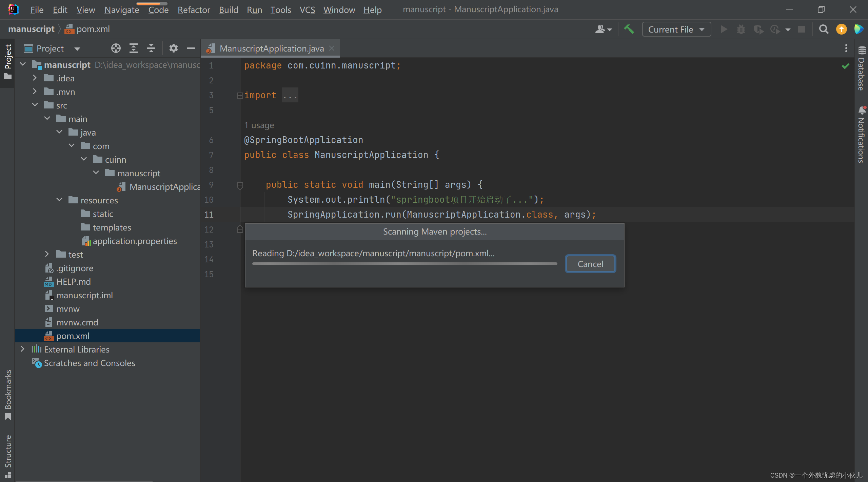868x482 pixels.
Task: Open the Refactor menu
Action: [194, 10]
